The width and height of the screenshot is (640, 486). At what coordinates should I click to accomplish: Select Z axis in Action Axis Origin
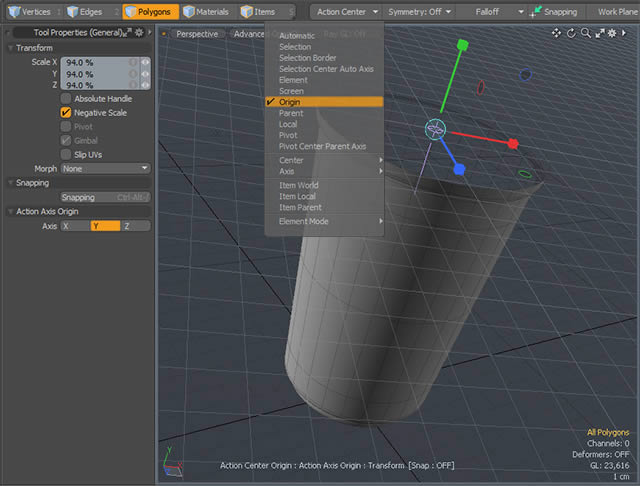tap(136, 226)
